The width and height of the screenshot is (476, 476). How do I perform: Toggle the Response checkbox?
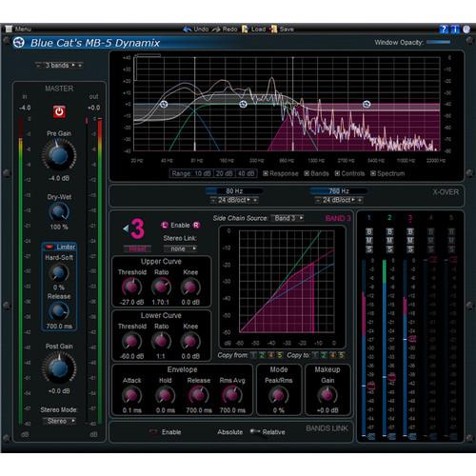coord(266,173)
